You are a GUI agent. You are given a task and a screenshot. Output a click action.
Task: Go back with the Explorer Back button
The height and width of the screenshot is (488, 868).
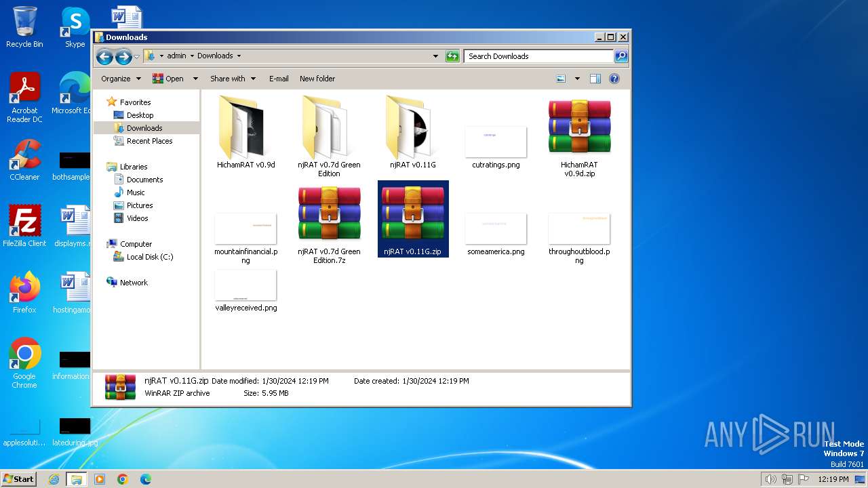pos(104,57)
